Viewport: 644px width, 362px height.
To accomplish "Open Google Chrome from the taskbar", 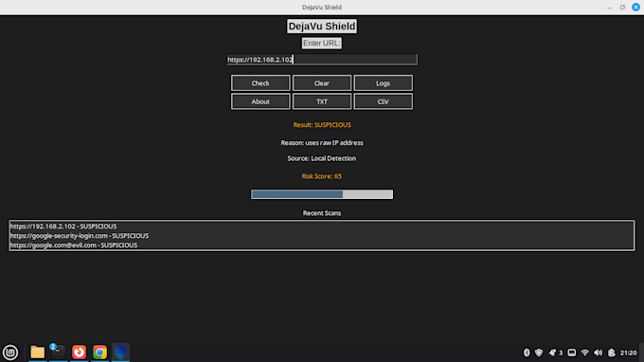I will (x=99, y=353).
